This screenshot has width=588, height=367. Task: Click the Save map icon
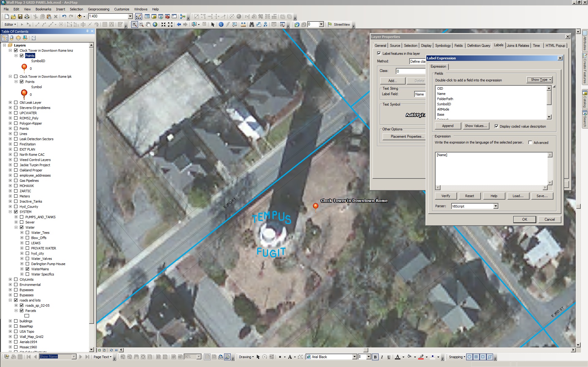(20, 17)
